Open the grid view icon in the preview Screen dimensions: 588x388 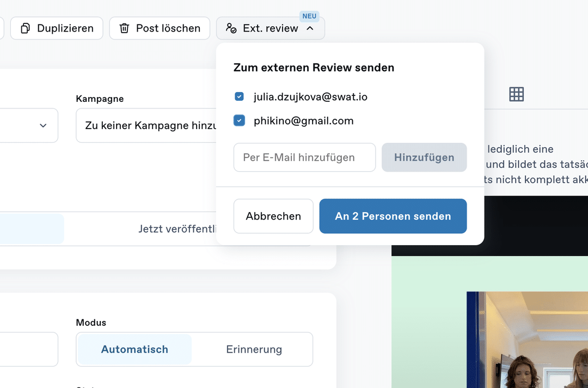[x=516, y=94]
